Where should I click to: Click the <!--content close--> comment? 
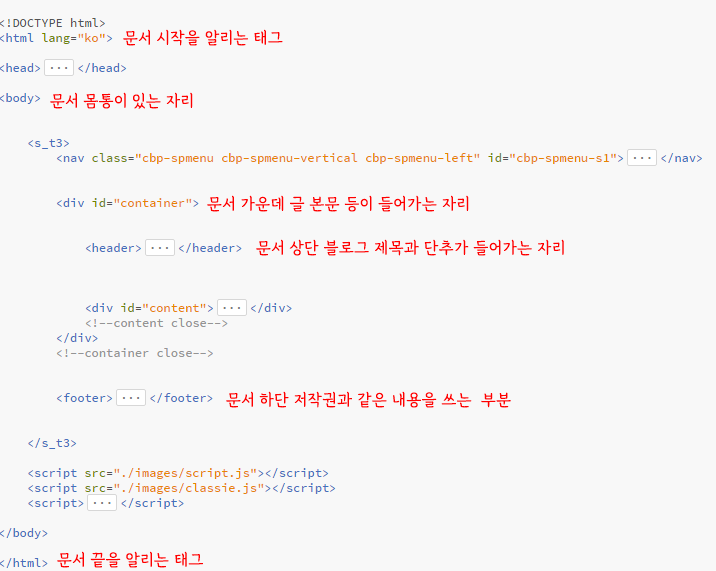click(x=156, y=323)
